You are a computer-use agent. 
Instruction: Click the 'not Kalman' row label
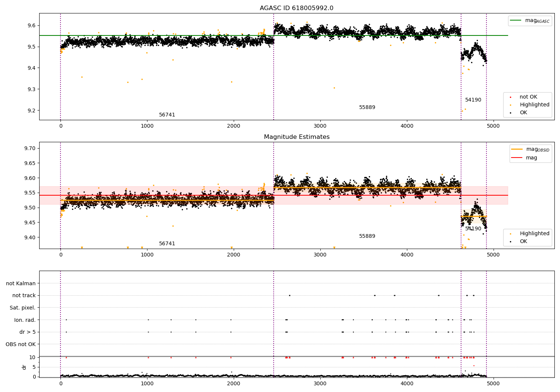pos(21,284)
